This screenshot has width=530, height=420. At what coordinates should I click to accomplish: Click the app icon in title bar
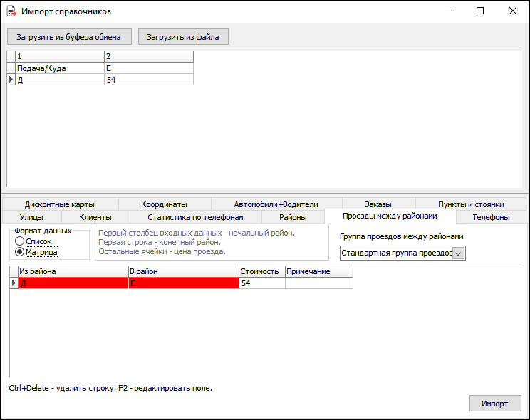tap(11, 11)
